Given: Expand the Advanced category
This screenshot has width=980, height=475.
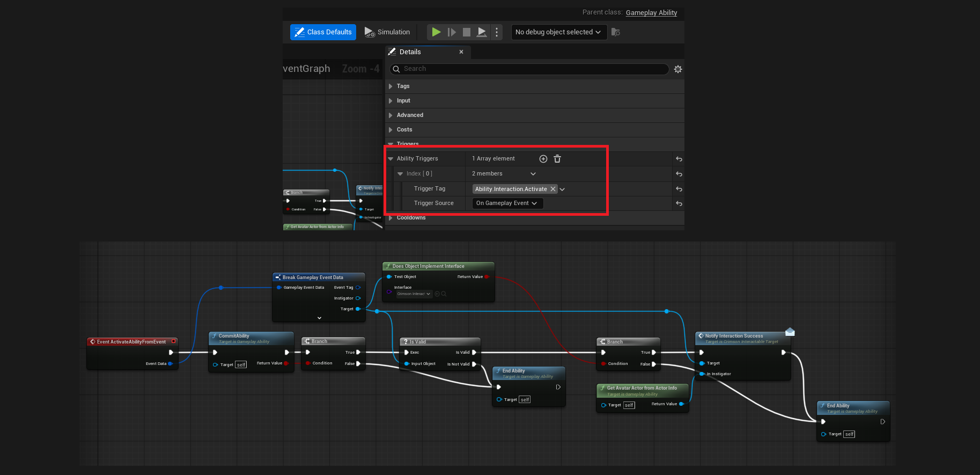Looking at the screenshot, I should coord(390,115).
